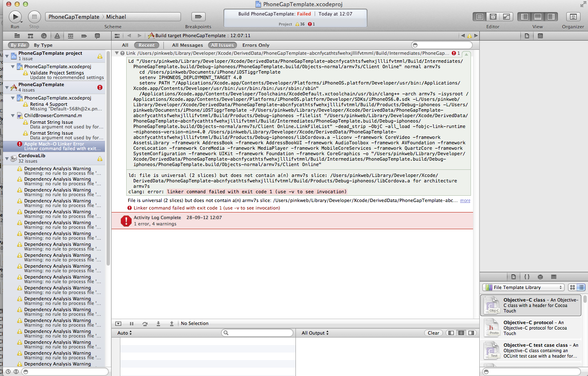This screenshot has height=376, width=588.
Task: Open the Organizer window
Action: click(573, 17)
